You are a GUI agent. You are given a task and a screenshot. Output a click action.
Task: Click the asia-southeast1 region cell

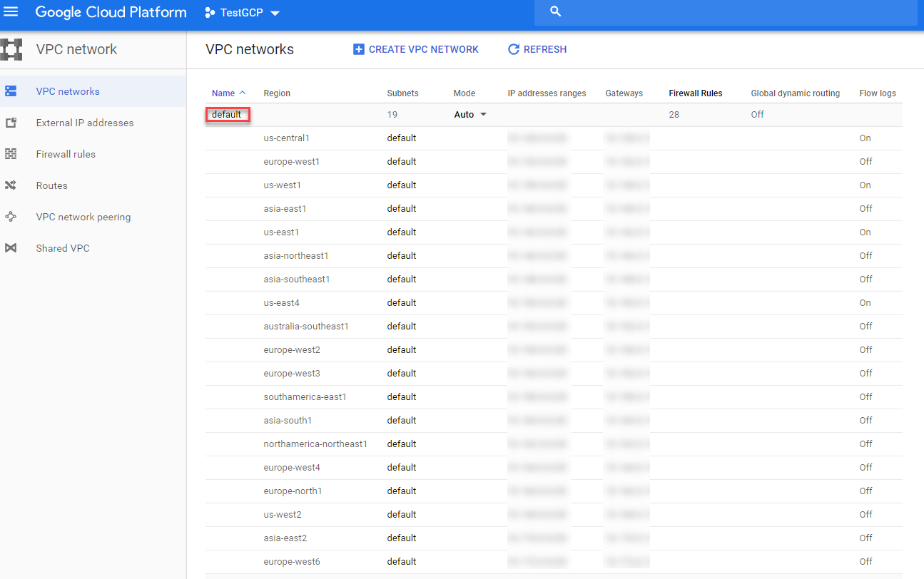[297, 279]
